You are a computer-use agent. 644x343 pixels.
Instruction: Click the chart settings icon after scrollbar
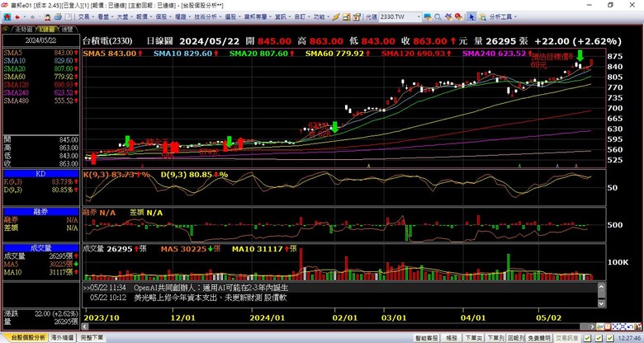point(599,327)
